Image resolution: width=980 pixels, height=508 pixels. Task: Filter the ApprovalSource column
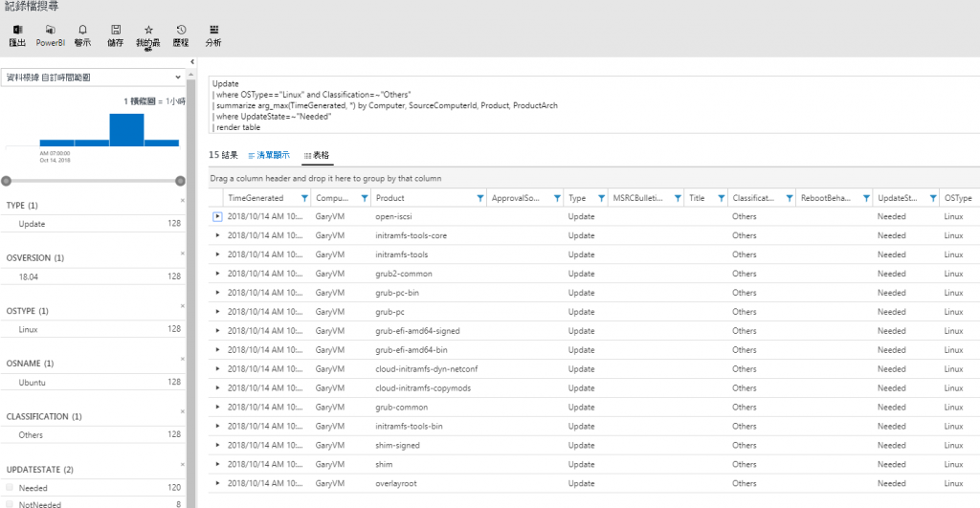tap(557, 198)
